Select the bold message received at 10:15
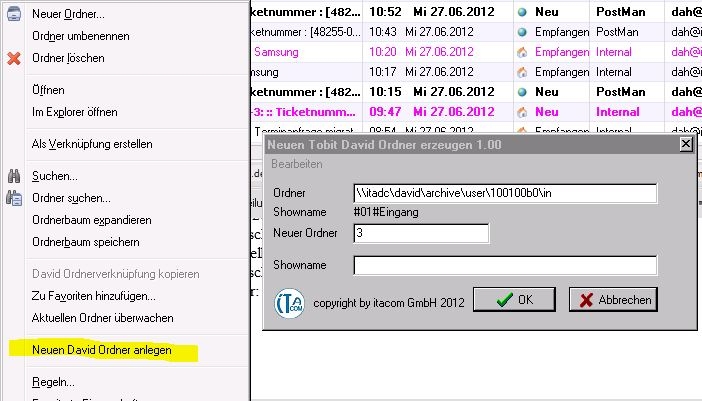Viewport: 702px width, 401px height. click(x=476, y=92)
